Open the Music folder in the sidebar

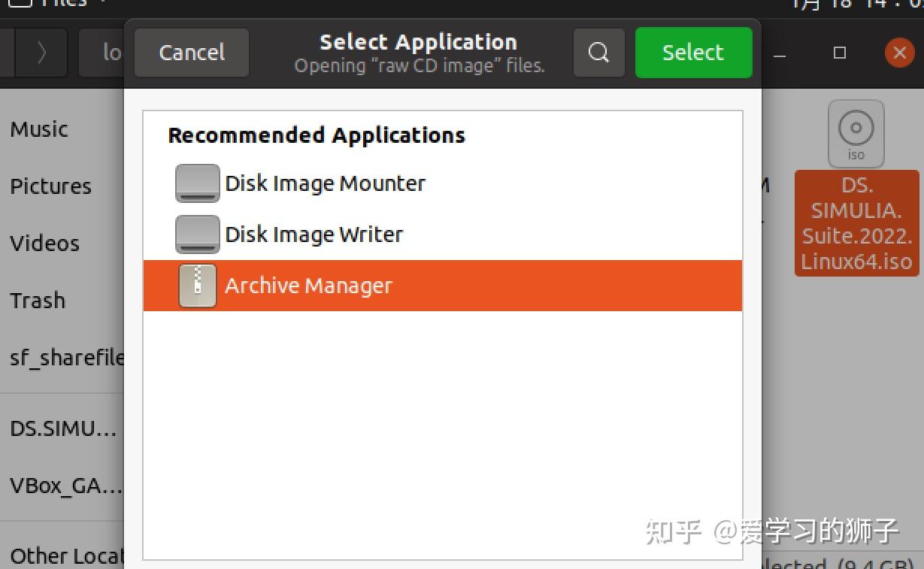[38, 129]
